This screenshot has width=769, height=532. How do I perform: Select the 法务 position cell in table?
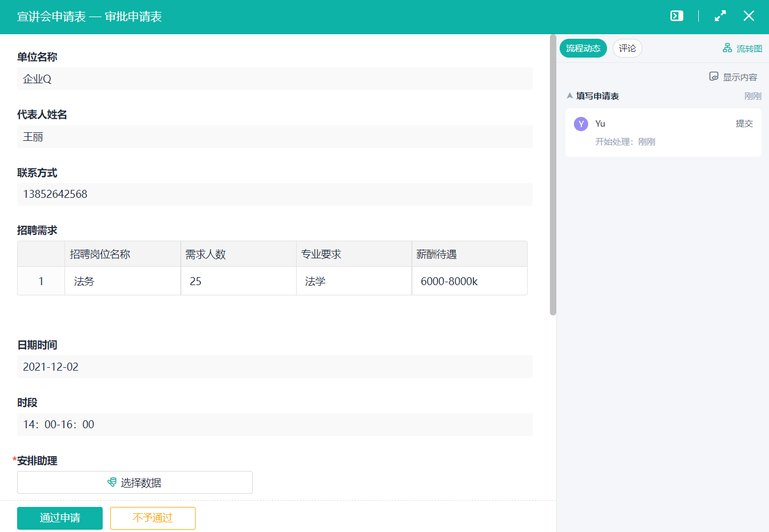tap(123, 281)
